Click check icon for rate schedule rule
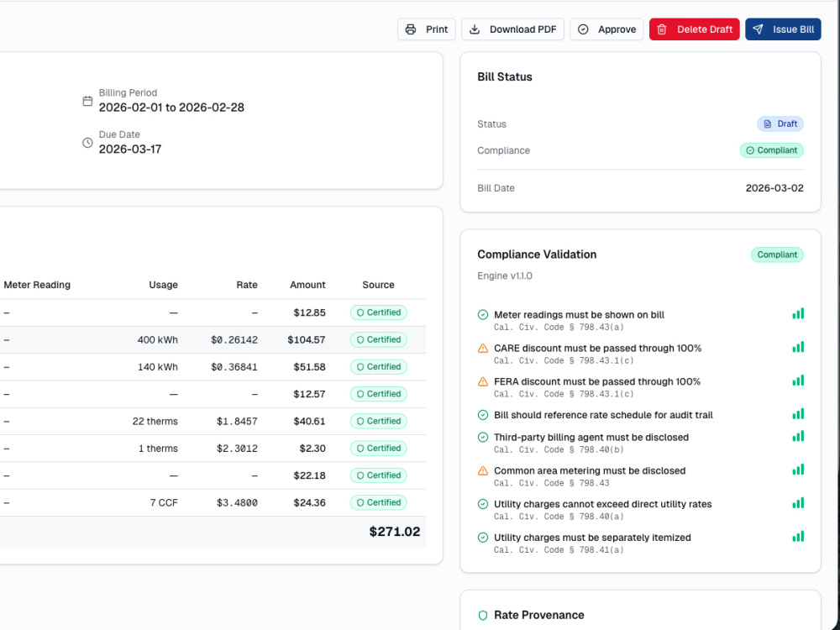The image size is (840, 630). [483, 415]
